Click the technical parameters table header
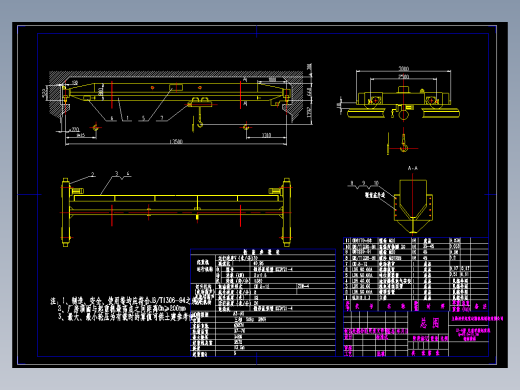Viewport: 520px width, 390px height. click(x=263, y=252)
